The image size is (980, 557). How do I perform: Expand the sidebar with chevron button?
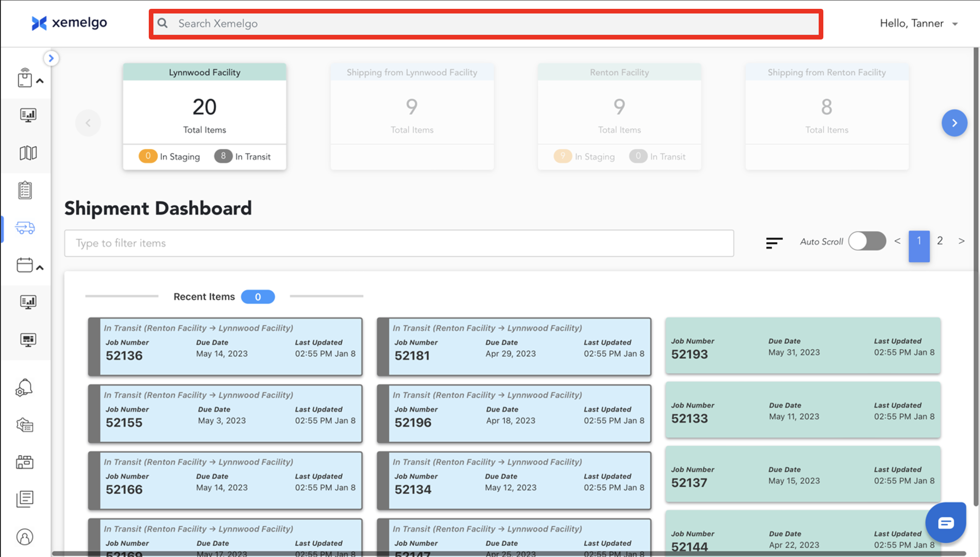(x=51, y=59)
